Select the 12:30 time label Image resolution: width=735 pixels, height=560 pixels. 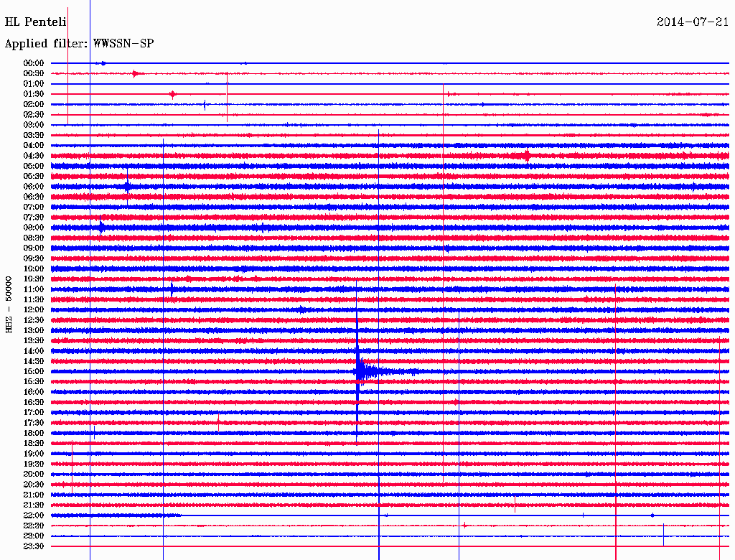coord(33,320)
